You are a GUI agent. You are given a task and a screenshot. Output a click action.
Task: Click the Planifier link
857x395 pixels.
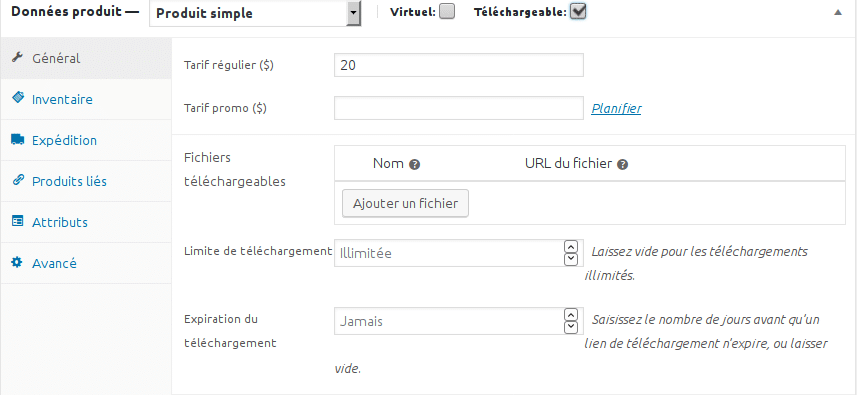click(x=617, y=108)
